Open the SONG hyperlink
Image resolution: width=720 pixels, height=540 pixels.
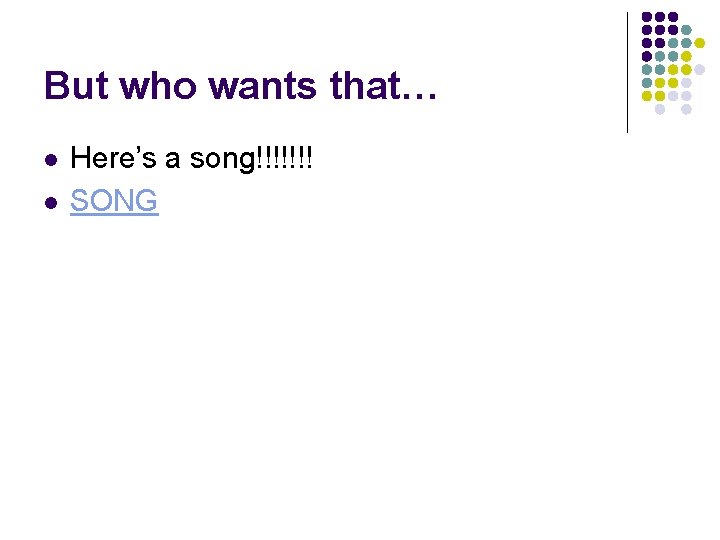tap(114, 201)
